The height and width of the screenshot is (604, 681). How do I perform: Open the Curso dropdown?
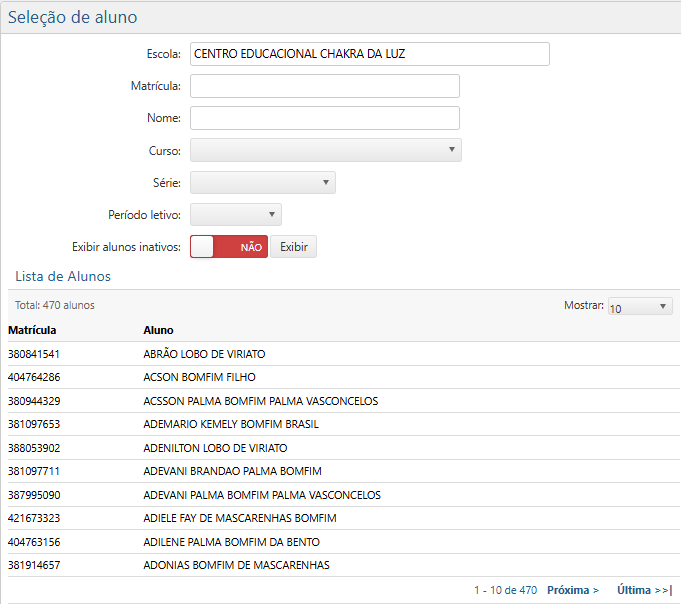click(x=326, y=150)
